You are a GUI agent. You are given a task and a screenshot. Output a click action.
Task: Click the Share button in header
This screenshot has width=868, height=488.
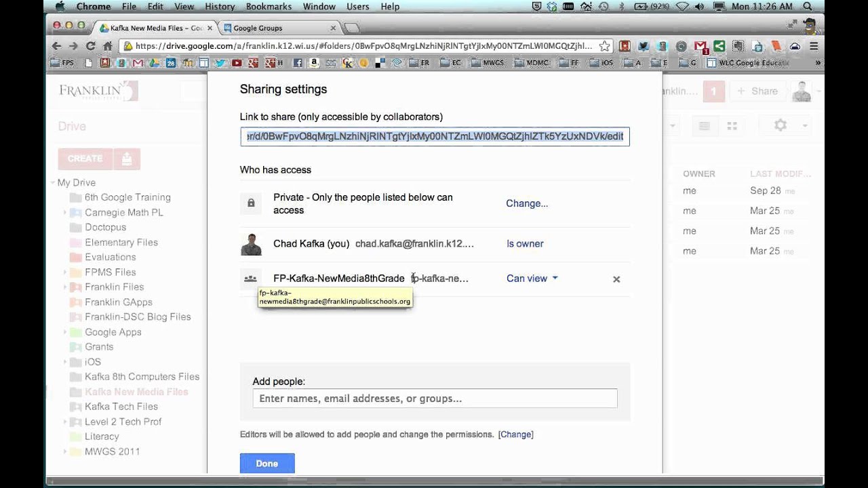click(x=757, y=91)
